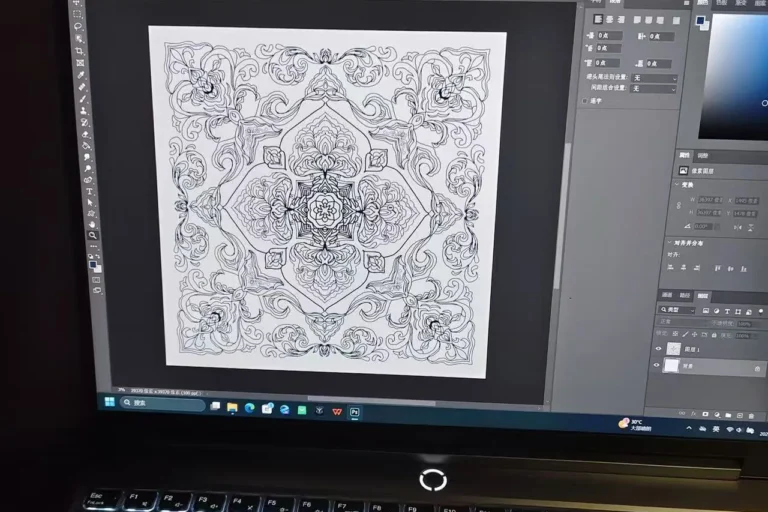Open the blend mode 正常 dropdown
The height and width of the screenshot is (512, 768).
click(x=681, y=322)
